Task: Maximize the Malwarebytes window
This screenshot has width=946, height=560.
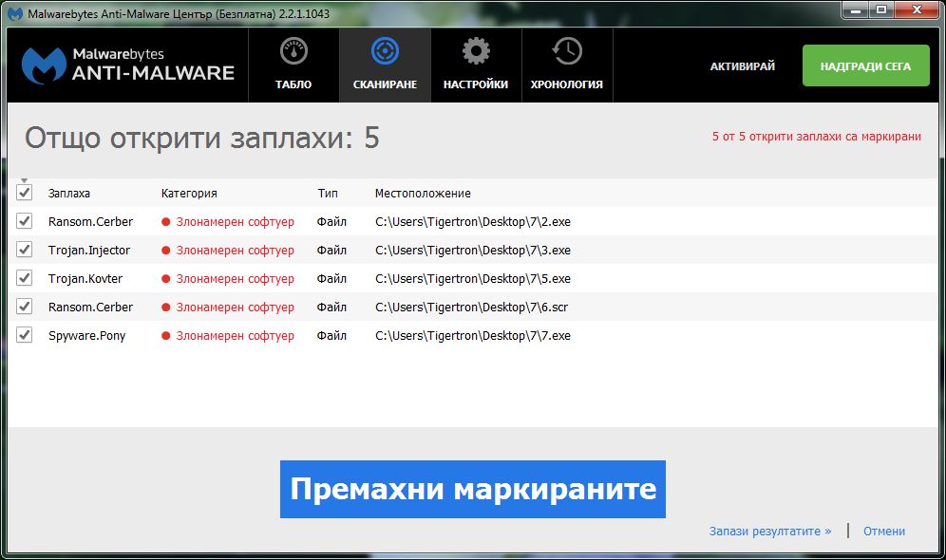Action: [x=881, y=10]
